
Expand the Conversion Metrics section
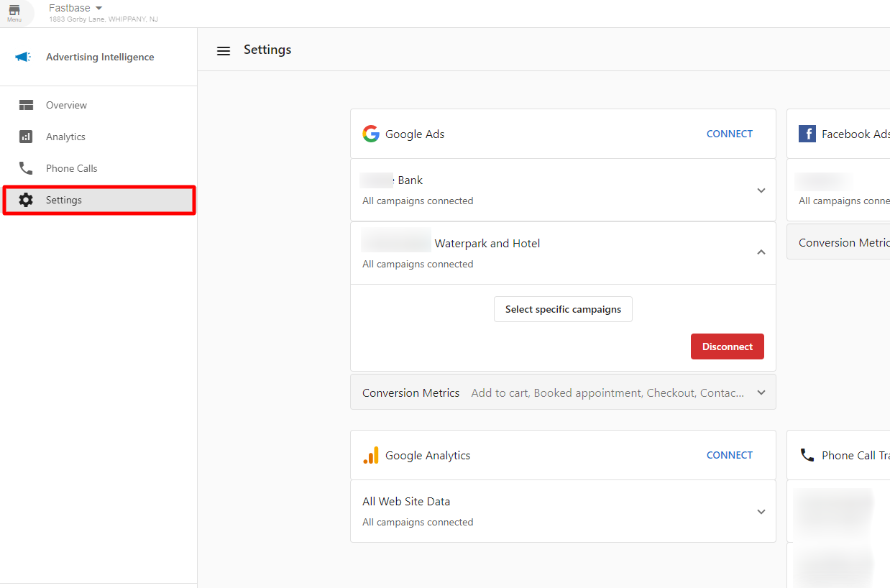[761, 392]
